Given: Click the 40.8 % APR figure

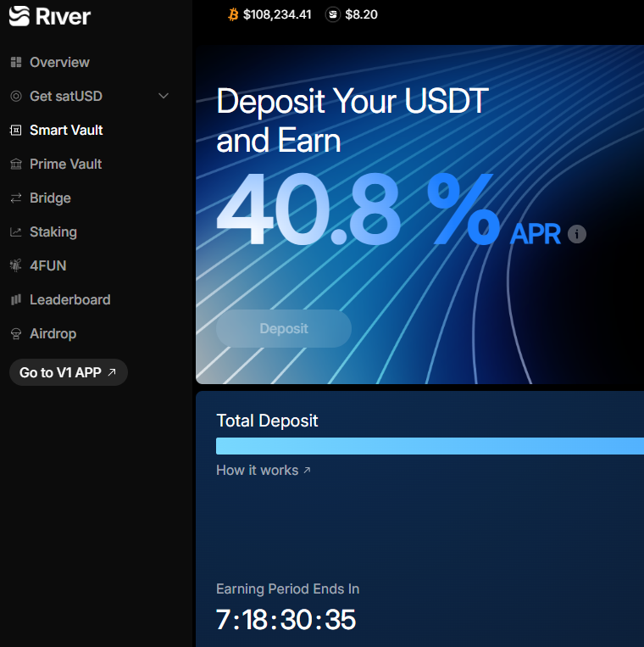Looking at the screenshot, I should coord(358,209).
